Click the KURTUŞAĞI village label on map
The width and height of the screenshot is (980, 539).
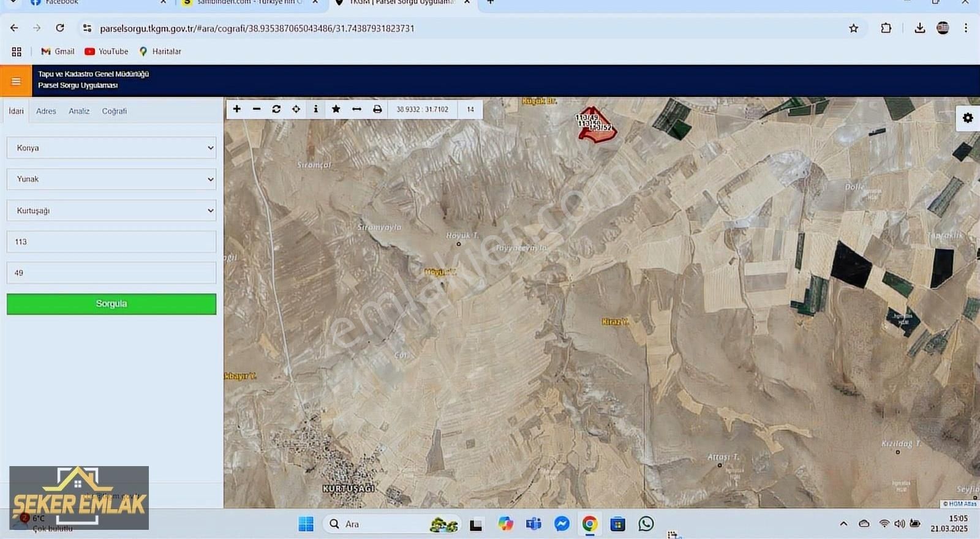349,488
